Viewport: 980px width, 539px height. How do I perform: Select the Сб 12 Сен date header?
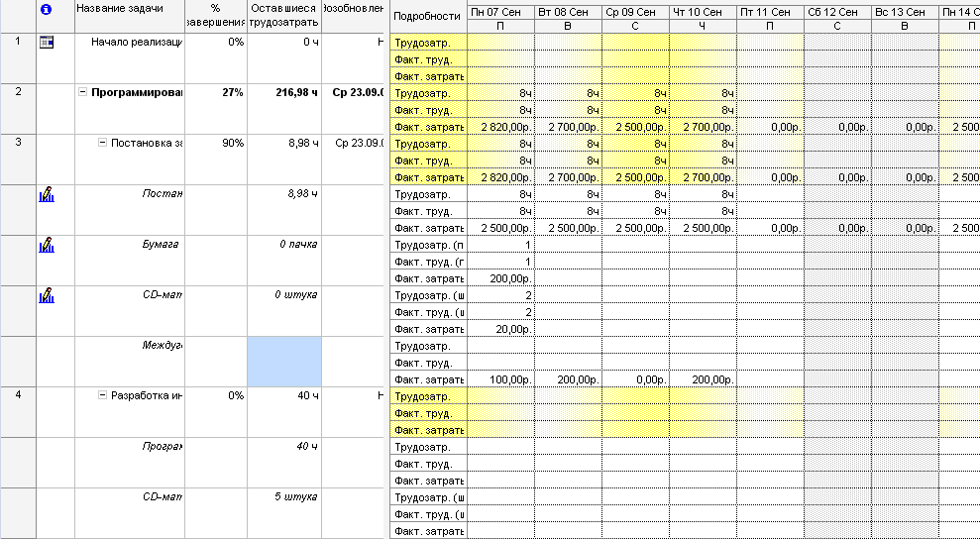point(838,13)
